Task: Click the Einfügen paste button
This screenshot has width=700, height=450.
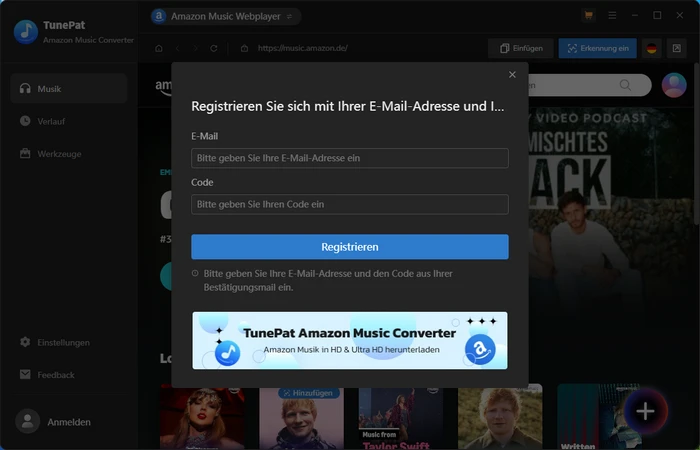Action: tap(521, 48)
